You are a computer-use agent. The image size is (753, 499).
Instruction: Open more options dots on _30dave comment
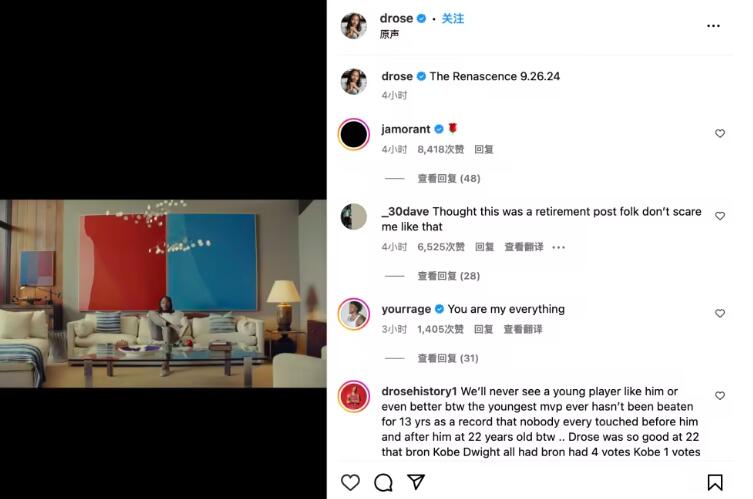(559, 247)
